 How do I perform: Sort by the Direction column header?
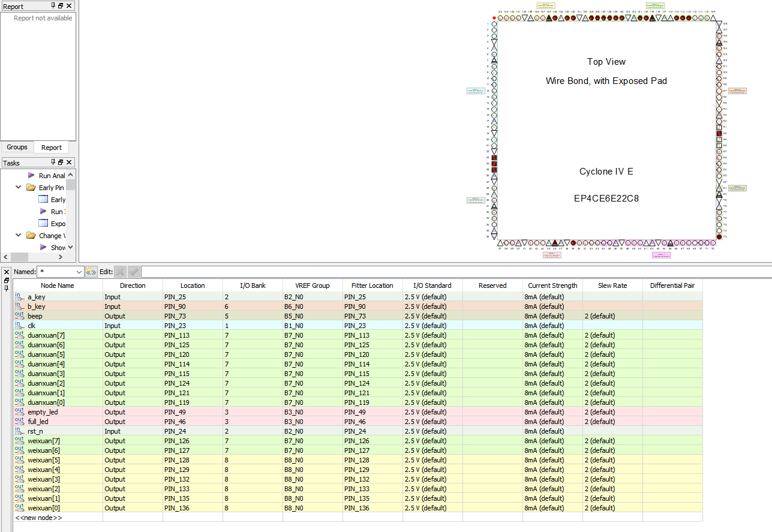pyautogui.click(x=133, y=285)
